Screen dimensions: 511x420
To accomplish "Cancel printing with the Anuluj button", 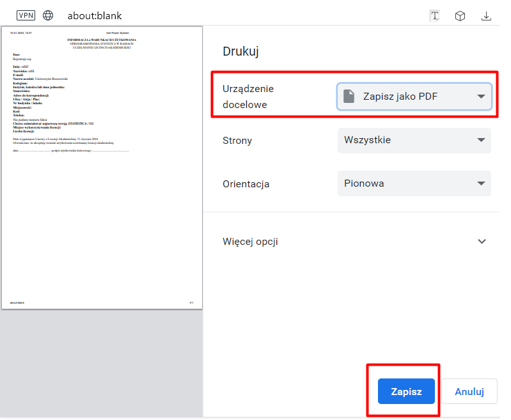I will (469, 392).
